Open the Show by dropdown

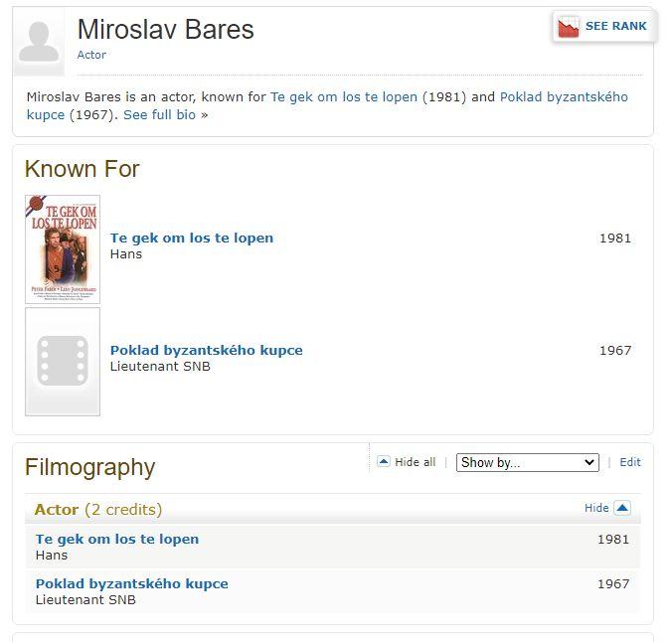point(527,462)
